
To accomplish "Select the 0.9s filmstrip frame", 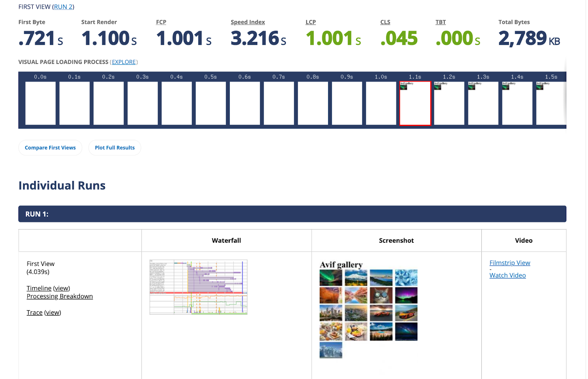I will coord(347,103).
